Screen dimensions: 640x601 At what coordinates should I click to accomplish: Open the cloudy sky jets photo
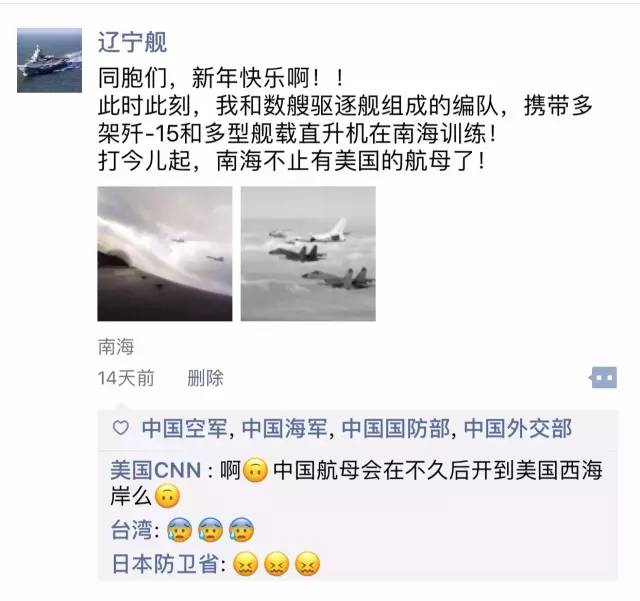165,254
